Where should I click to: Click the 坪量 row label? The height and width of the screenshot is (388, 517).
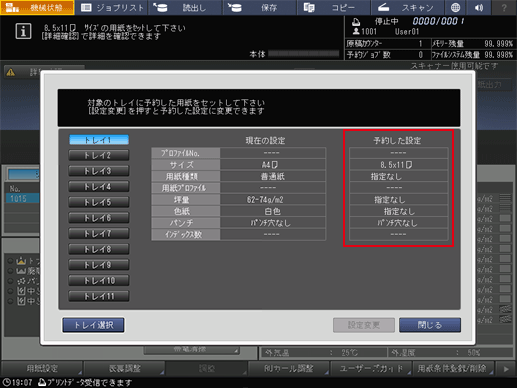click(186, 200)
